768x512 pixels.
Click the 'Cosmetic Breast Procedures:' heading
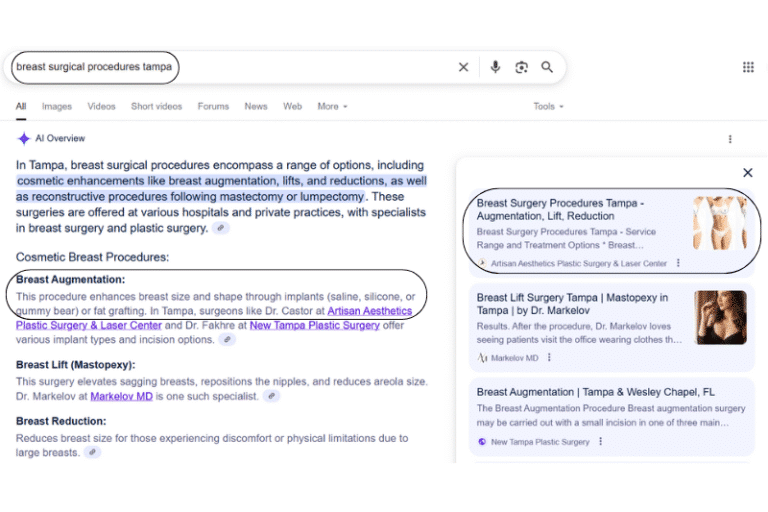tap(92, 257)
